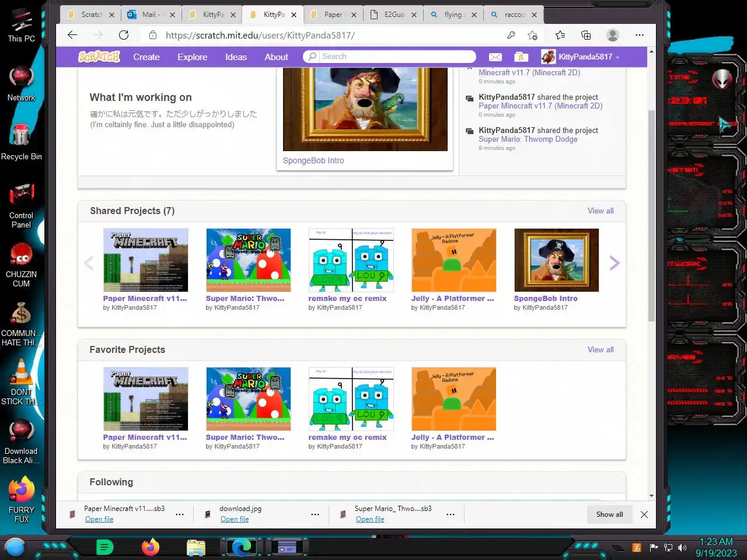
Task: Open options for Super Mario sb3 download
Action: click(451, 514)
